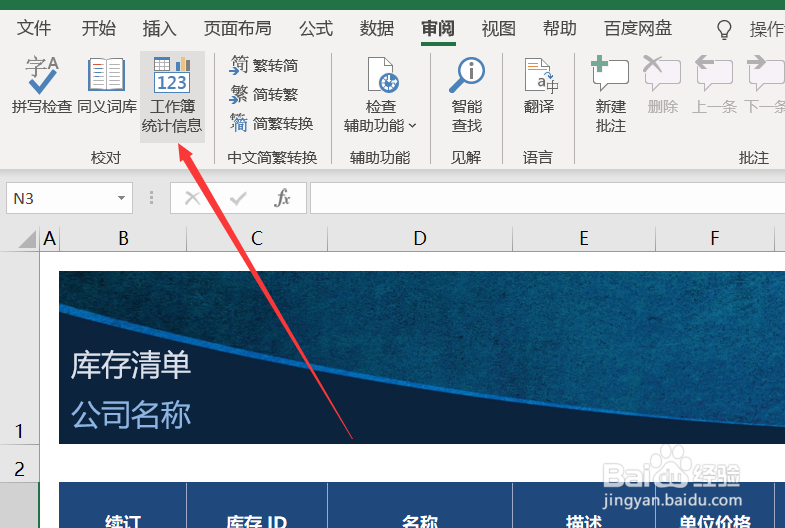The width and height of the screenshot is (785, 528).
Task: Select row 1 header
Action: click(20, 348)
